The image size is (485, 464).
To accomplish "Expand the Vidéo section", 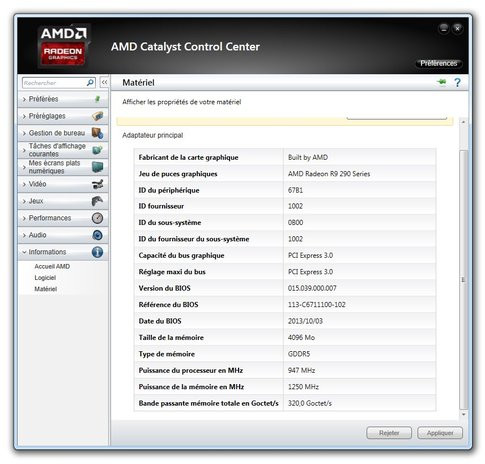I will [24, 184].
